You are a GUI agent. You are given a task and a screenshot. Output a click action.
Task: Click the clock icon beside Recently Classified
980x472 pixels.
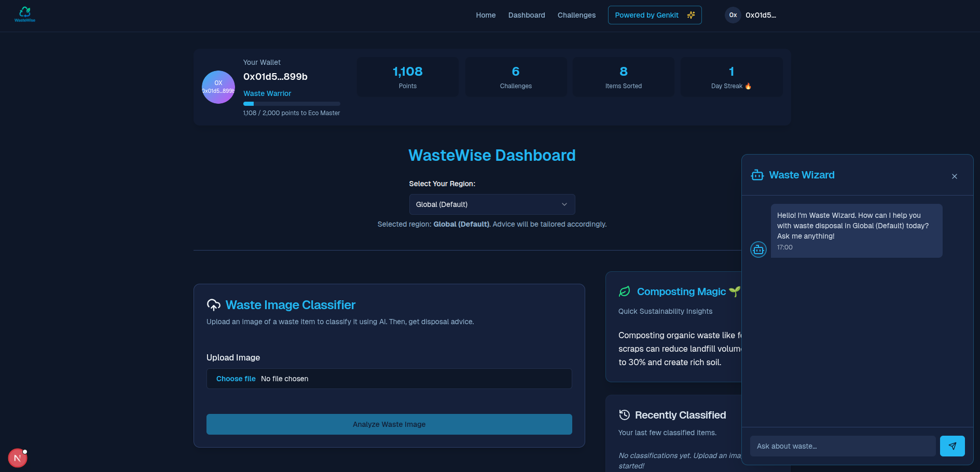pos(624,414)
